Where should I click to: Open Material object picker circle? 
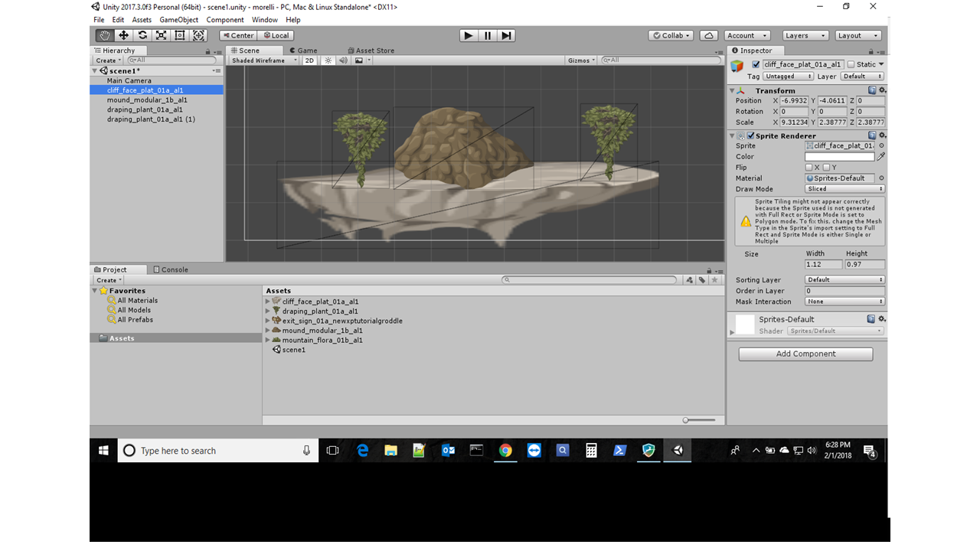tap(881, 178)
